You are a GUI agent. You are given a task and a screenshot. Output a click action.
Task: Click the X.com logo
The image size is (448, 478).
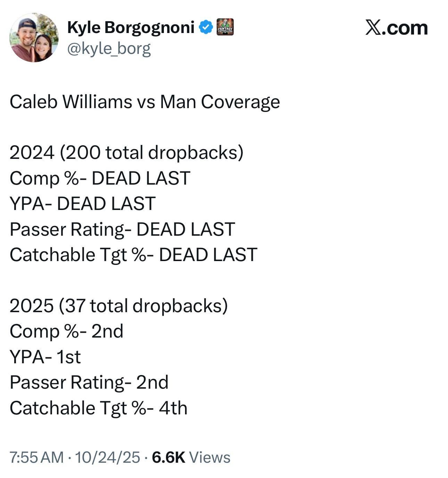396,28
